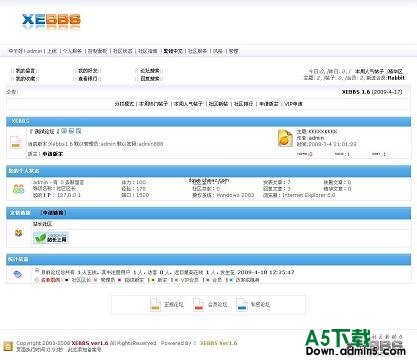Open the VIP application link in the center menu
Screen dimensions: 417x361
293,104
